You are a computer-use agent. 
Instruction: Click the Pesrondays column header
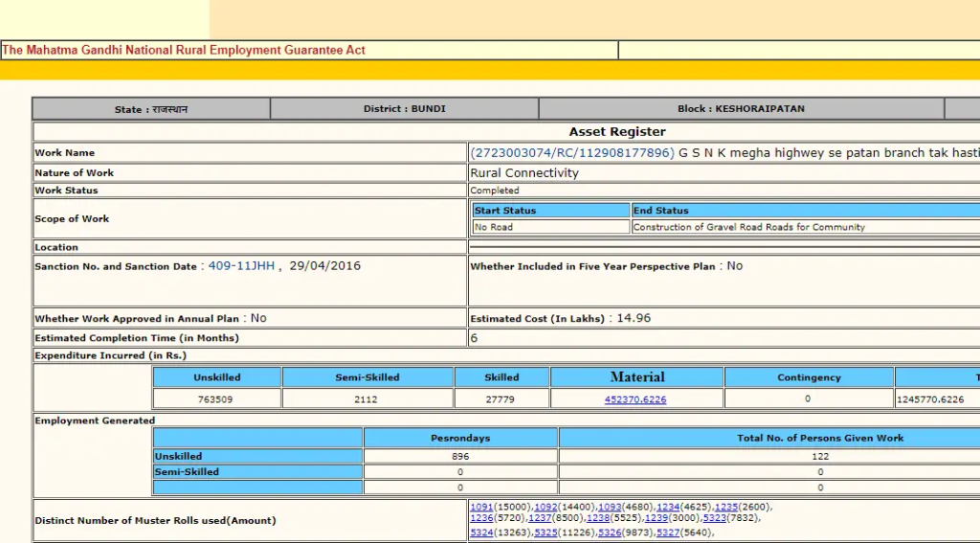coord(460,438)
